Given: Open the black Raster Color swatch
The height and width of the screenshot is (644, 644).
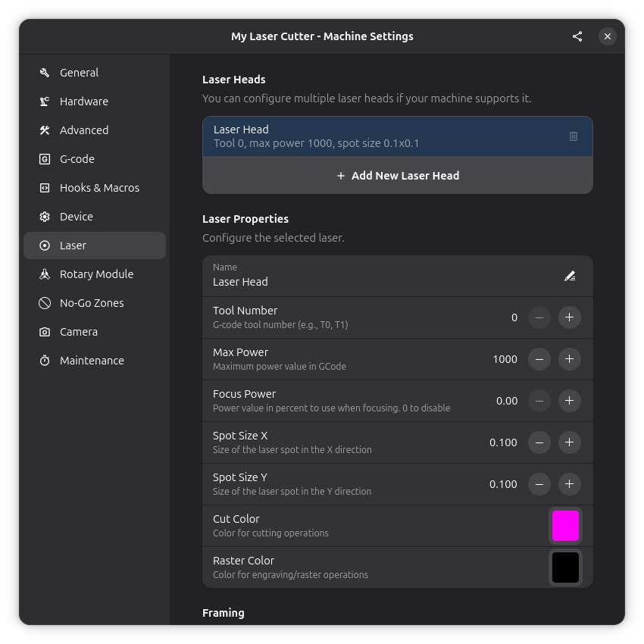Looking at the screenshot, I should [565, 567].
